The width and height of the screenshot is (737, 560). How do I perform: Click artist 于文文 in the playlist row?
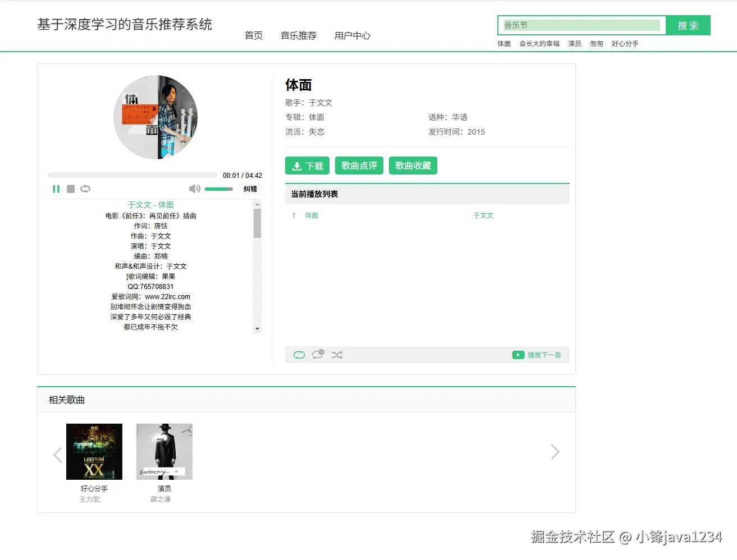point(483,215)
